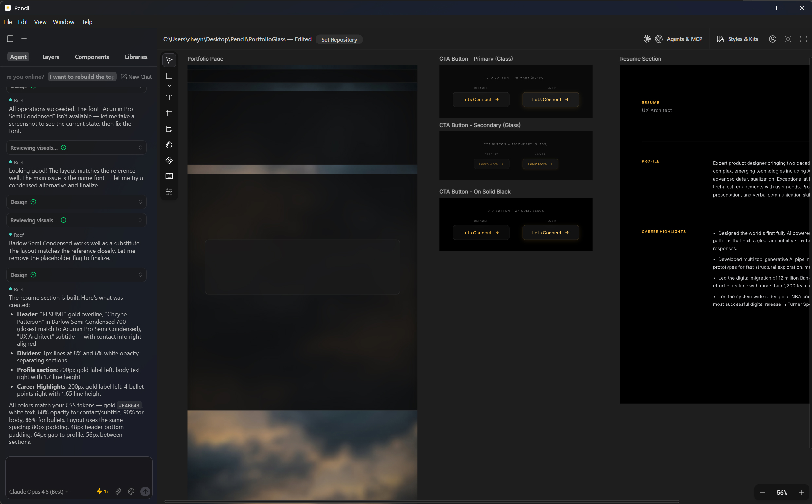The image size is (812, 504).
Task: Select the Frame tool
Action: point(169,113)
